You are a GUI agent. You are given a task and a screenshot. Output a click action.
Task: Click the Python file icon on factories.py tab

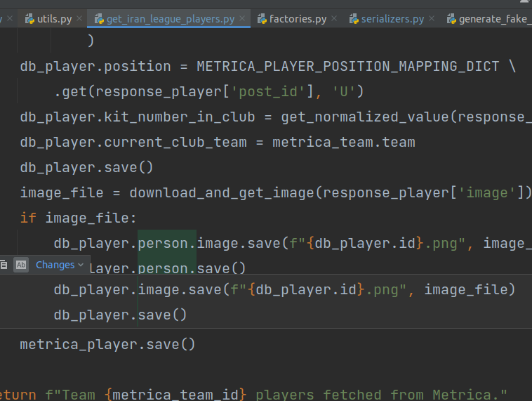(262, 19)
